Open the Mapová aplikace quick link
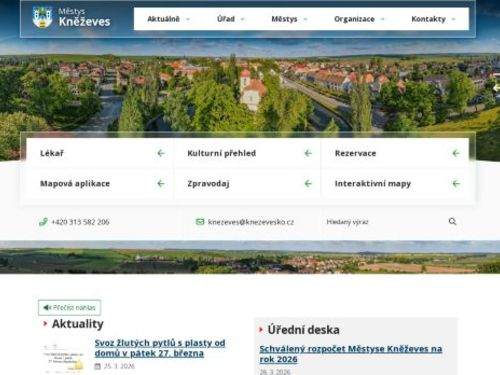 [x=100, y=184]
